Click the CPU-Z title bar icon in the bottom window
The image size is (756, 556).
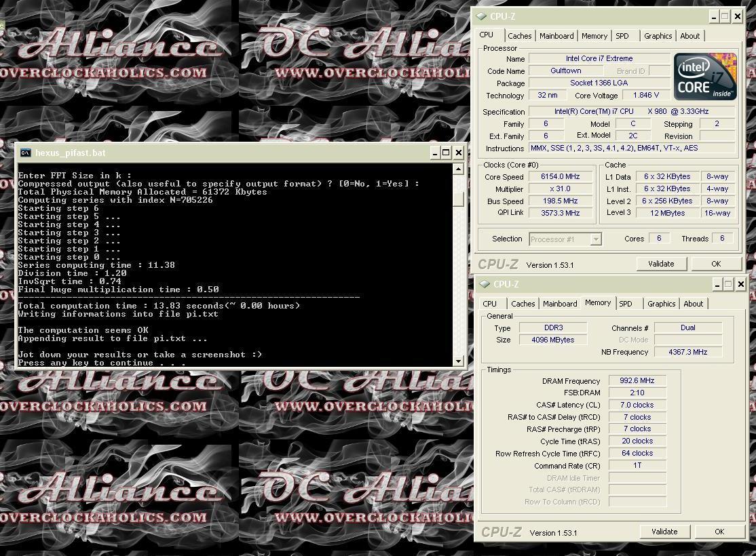point(485,284)
